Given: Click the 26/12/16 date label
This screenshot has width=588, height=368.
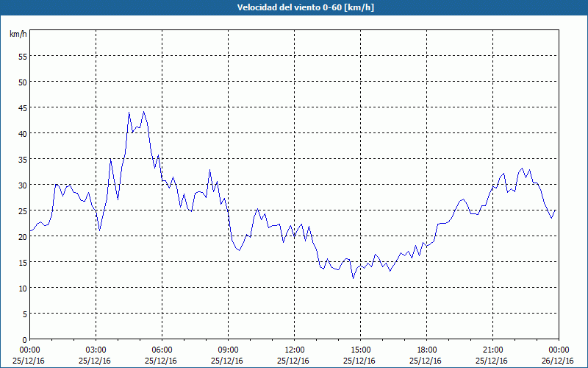Looking at the screenshot, I should [558, 361].
